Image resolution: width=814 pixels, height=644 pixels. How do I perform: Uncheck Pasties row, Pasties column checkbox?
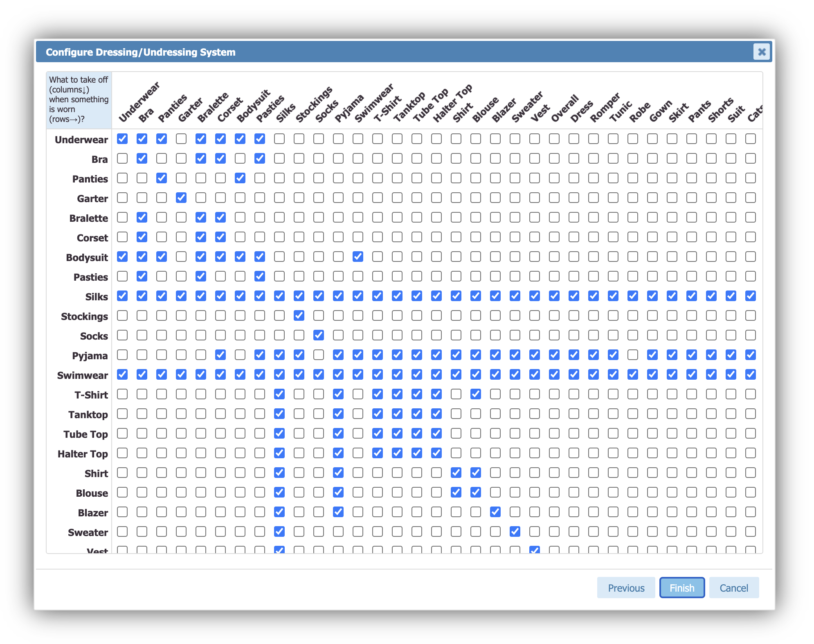(260, 276)
